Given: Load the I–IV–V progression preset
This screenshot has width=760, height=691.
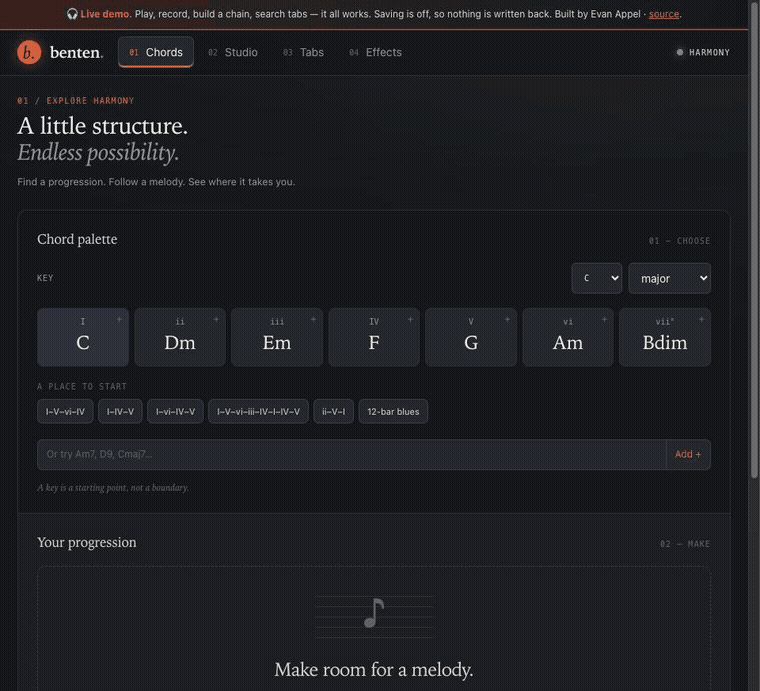Looking at the screenshot, I should tap(120, 411).
